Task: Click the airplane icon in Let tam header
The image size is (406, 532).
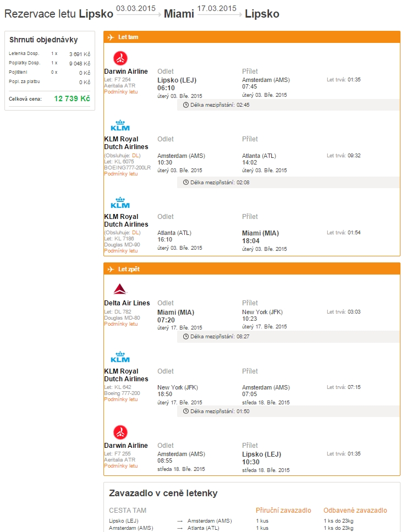Action: [111, 37]
